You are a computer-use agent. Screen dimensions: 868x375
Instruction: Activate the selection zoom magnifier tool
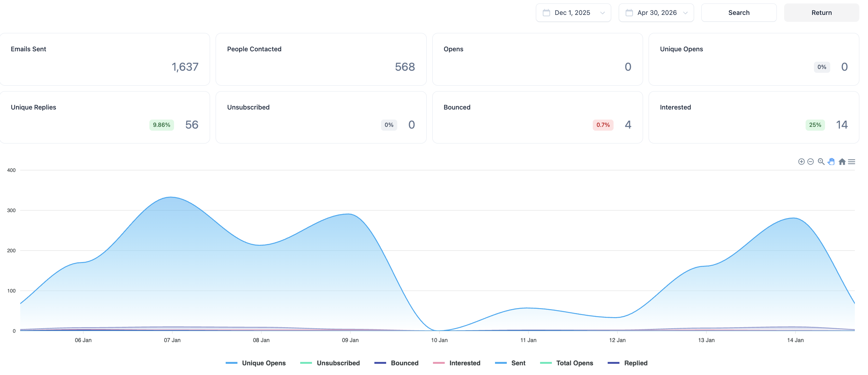coord(821,162)
